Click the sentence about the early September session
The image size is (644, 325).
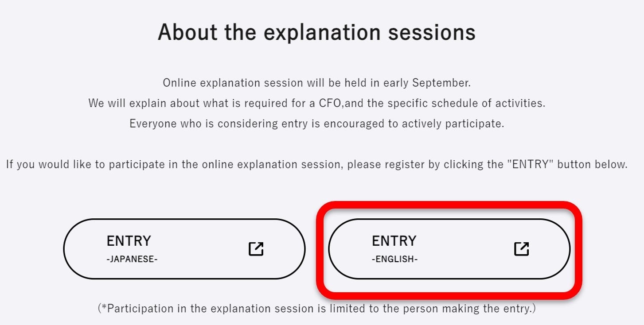click(x=316, y=83)
